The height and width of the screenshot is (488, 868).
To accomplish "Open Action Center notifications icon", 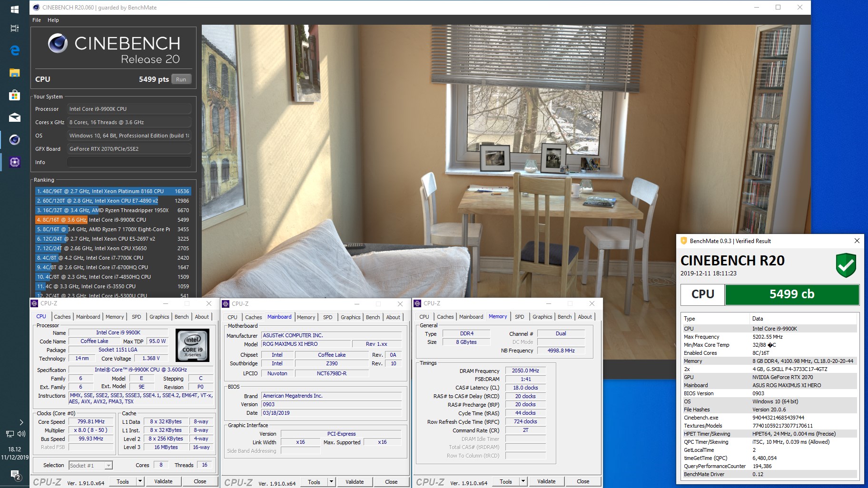I will coord(15,474).
